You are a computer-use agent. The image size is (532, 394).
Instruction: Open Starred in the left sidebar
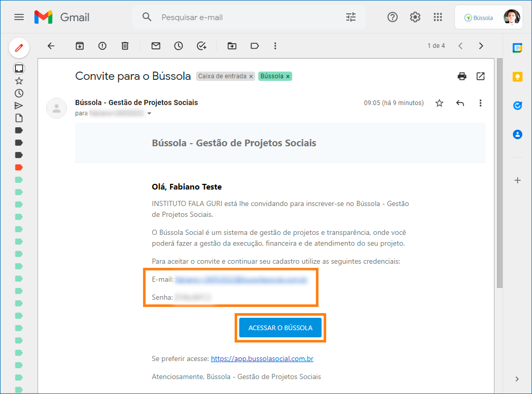19,81
